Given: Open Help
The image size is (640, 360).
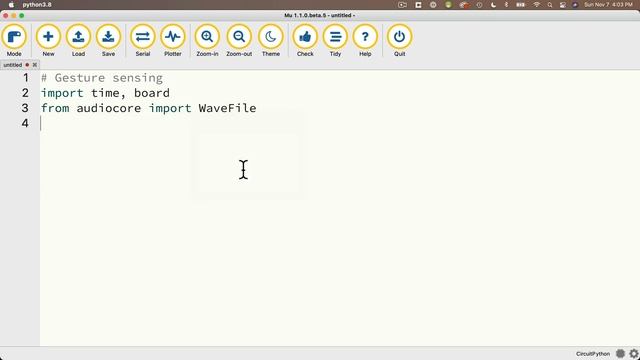Looking at the screenshot, I should click(365, 40).
